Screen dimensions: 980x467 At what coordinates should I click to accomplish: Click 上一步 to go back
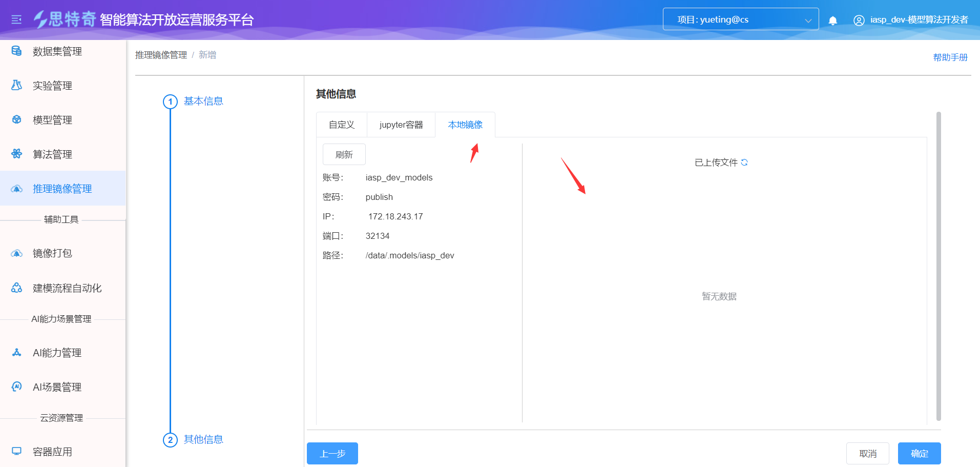point(332,454)
